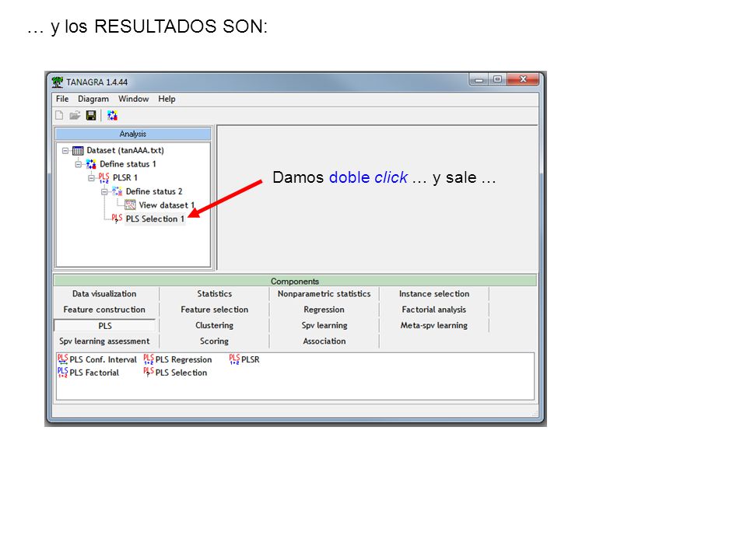Switch to the Scoring component tab
This screenshot has width=747, height=560.
(215, 341)
